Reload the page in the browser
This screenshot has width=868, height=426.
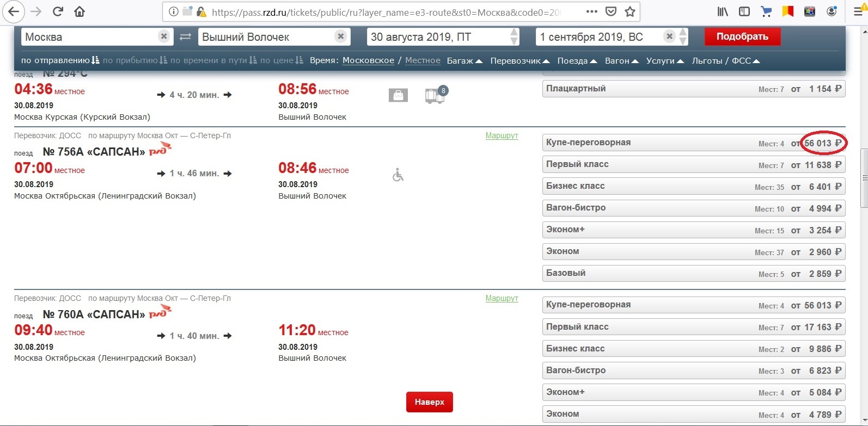58,11
